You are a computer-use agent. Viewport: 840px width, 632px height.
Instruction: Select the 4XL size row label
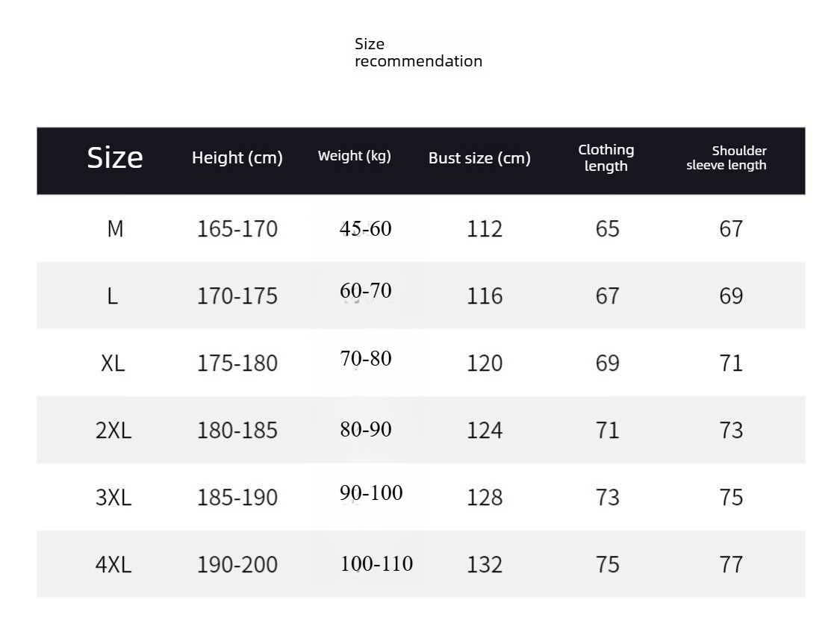(x=113, y=565)
